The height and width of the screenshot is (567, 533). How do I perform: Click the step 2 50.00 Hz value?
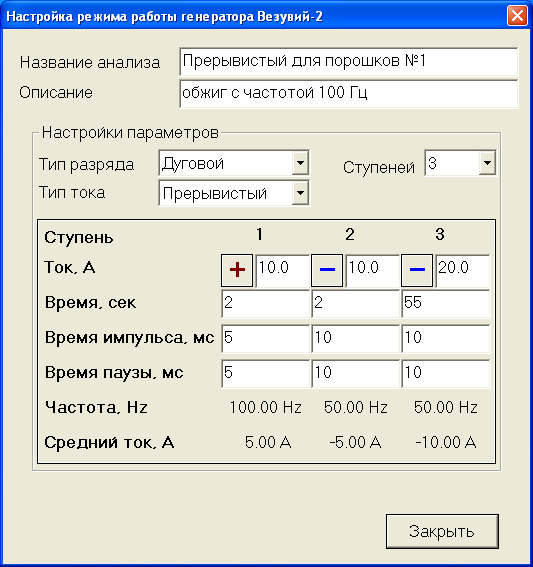[x=356, y=407]
